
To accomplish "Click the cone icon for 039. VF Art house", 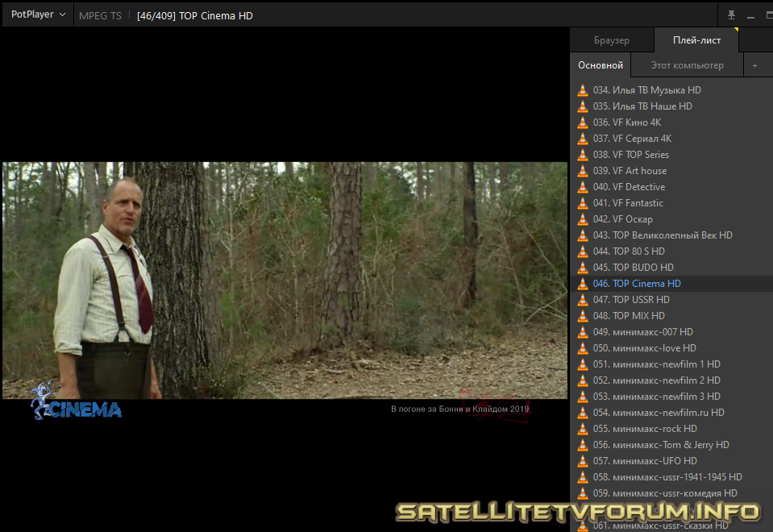I will pyautogui.click(x=582, y=171).
